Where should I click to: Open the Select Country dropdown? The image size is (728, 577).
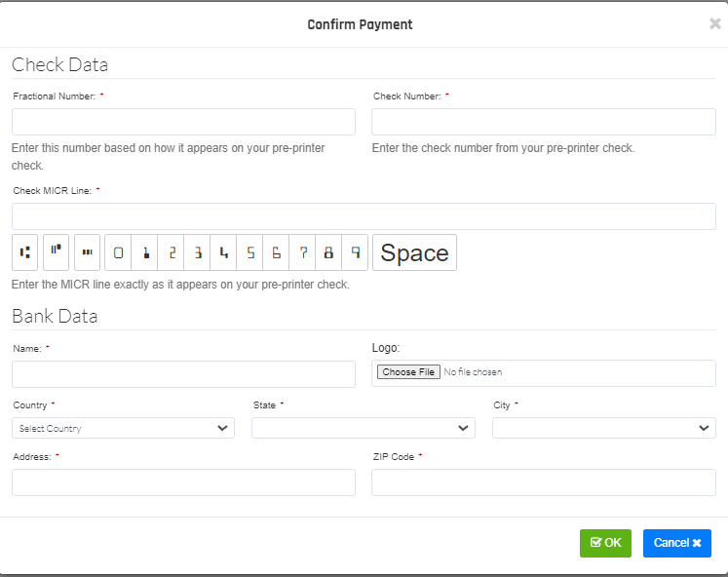point(123,428)
